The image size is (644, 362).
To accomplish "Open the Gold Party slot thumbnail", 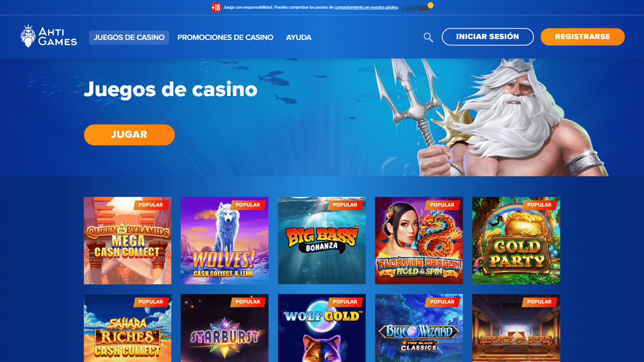I will (516, 241).
